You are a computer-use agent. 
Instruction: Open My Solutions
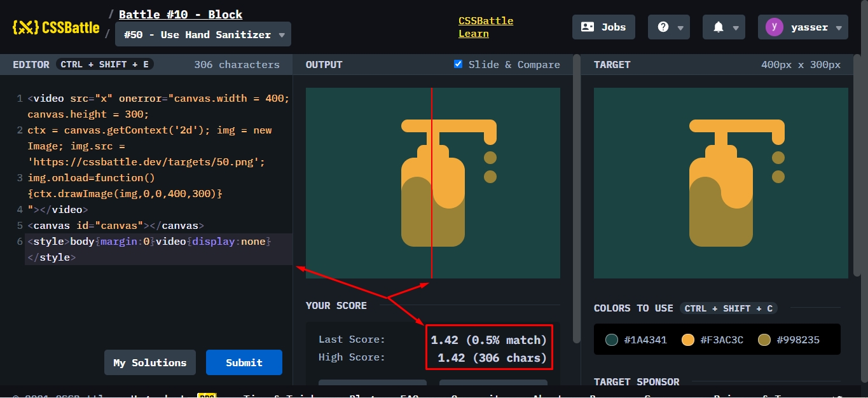click(x=149, y=362)
